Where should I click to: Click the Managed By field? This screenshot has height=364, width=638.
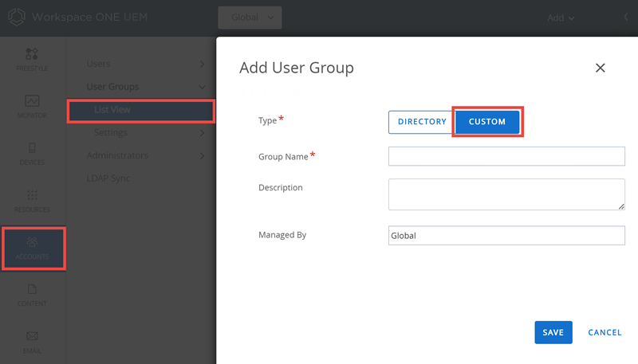(506, 236)
